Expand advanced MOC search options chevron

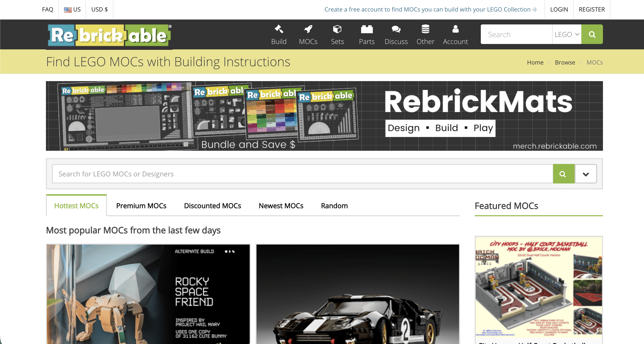click(586, 174)
